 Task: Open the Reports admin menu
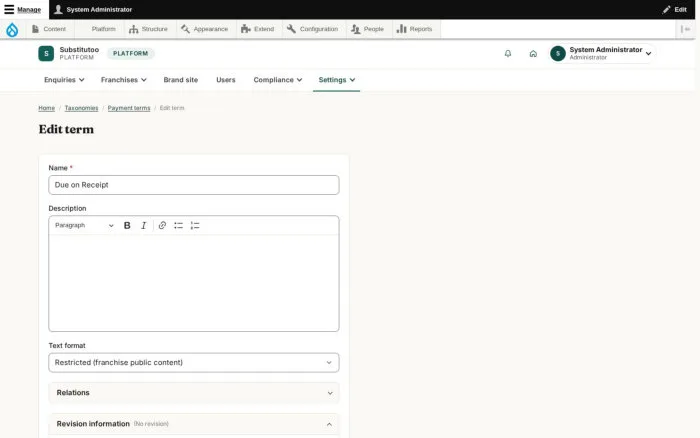click(415, 29)
